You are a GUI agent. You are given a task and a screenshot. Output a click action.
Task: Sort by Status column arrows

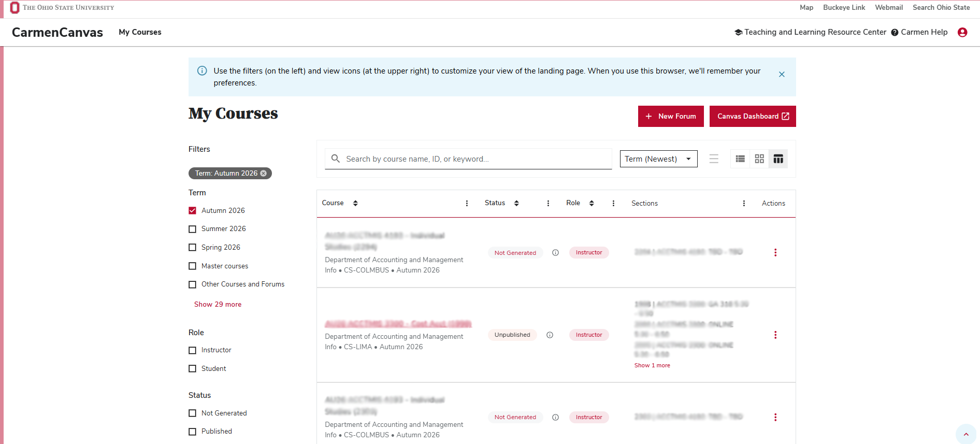[x=516, y=203]
